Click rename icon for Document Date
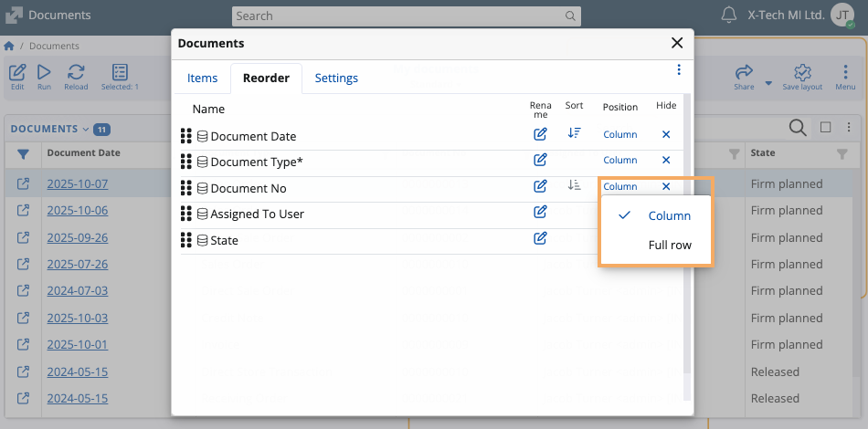The height and width of the screenshot is (429, 868). tap(540, 134)
